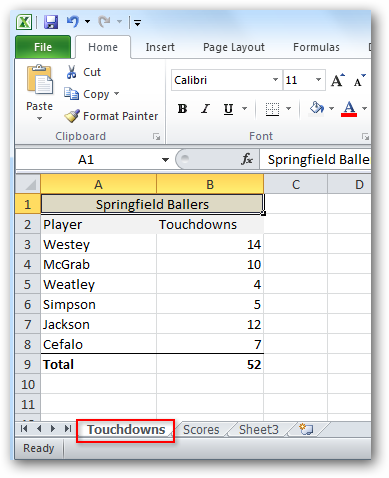This screenshot has height=478, width=389.
Task: Select the Touchdowns header cell
Action: [x=210, y=224]
